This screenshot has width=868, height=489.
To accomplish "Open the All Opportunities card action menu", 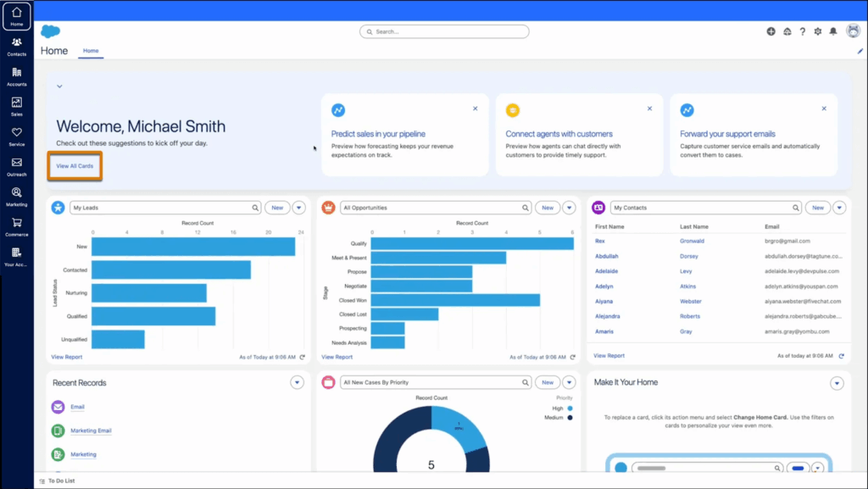I will click(x=569, y=208).
